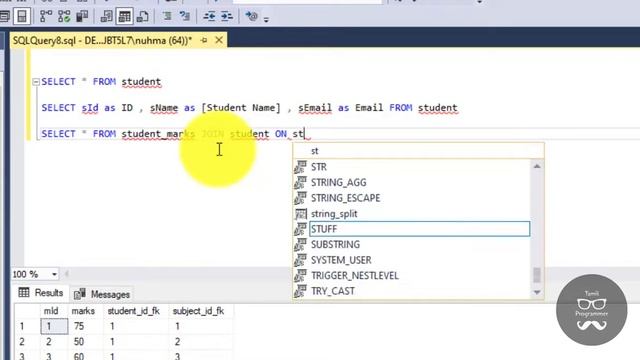The image size is (640, 360).
Task: Pin the SQLQuery8.sql tab
Action: [x=204, y=40]
